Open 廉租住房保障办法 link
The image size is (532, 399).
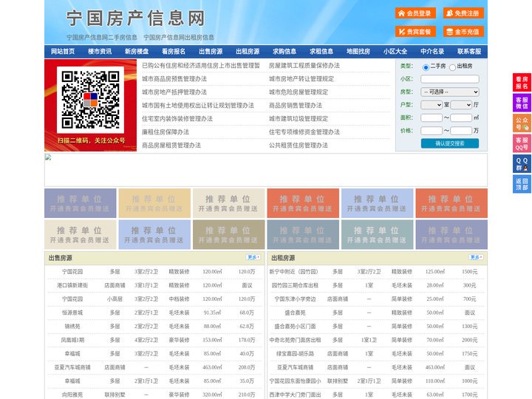(x=166, y=132)
